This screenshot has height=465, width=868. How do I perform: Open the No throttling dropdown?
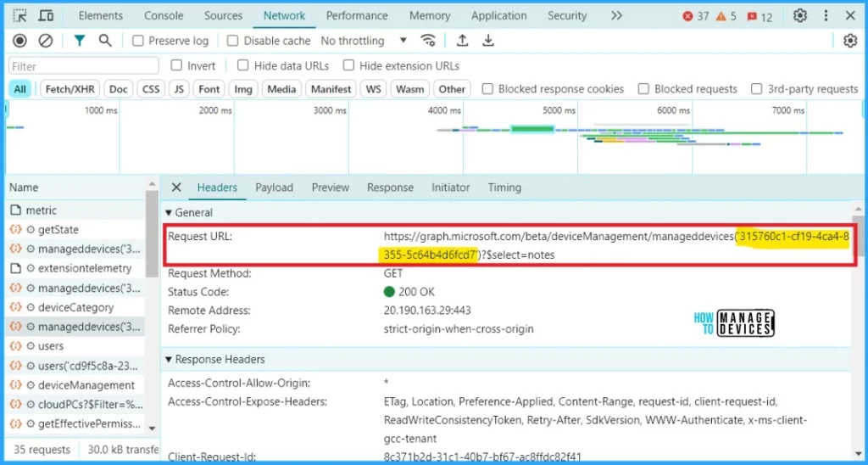point(364,41)
